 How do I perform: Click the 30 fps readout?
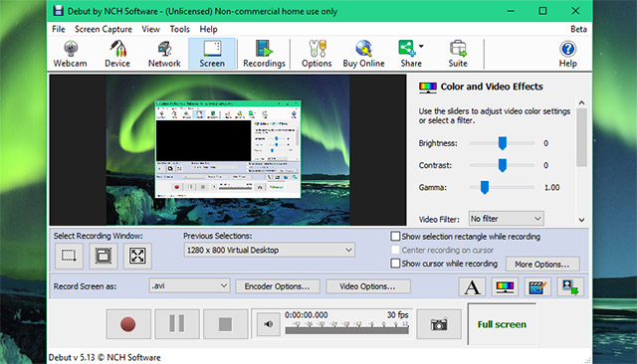398,315
